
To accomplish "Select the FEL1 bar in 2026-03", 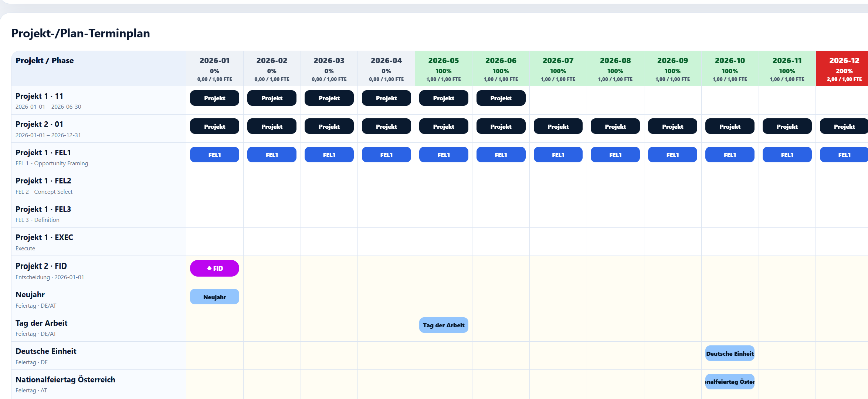I will coord(329,155).
